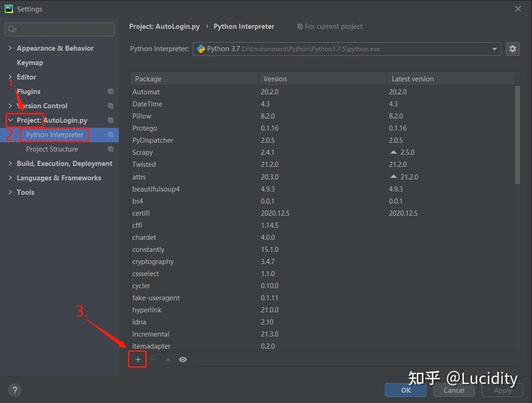The height and width of the screenshot is (403, 532).
Task: Select the hyperlink package row
Action: click(x=323, y=310)
